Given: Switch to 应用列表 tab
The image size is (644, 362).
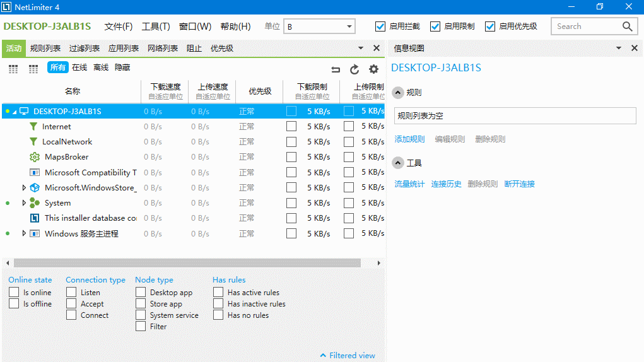Looking at the screenshot, I should tap(123, 49).
